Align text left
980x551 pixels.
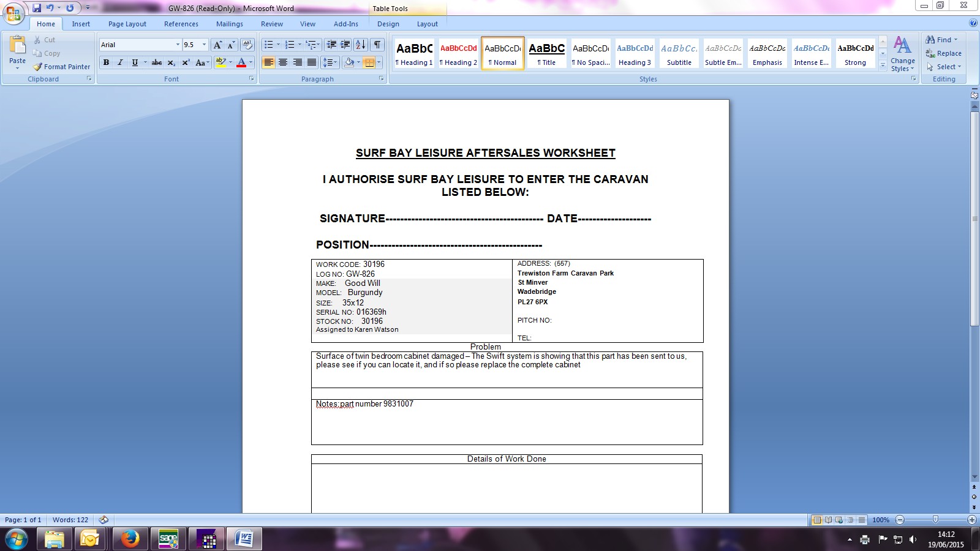pos(268,62)
